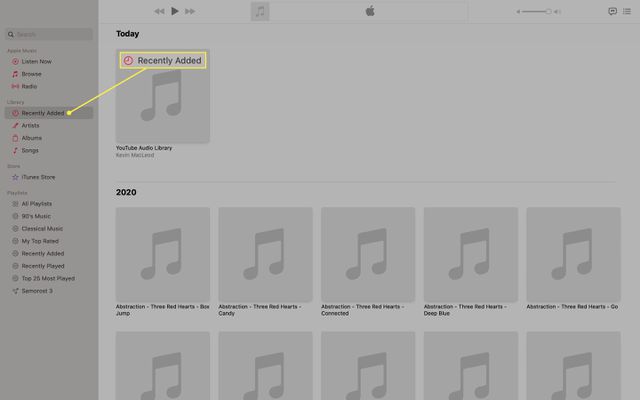Viewport: 640px width, 400px height.
Task: Select Recently Added under Library
Action: pos(49,113)
